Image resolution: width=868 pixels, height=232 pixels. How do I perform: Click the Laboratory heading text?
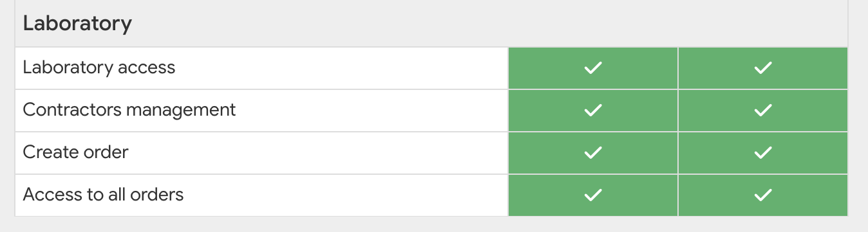(x=77, y=24)
